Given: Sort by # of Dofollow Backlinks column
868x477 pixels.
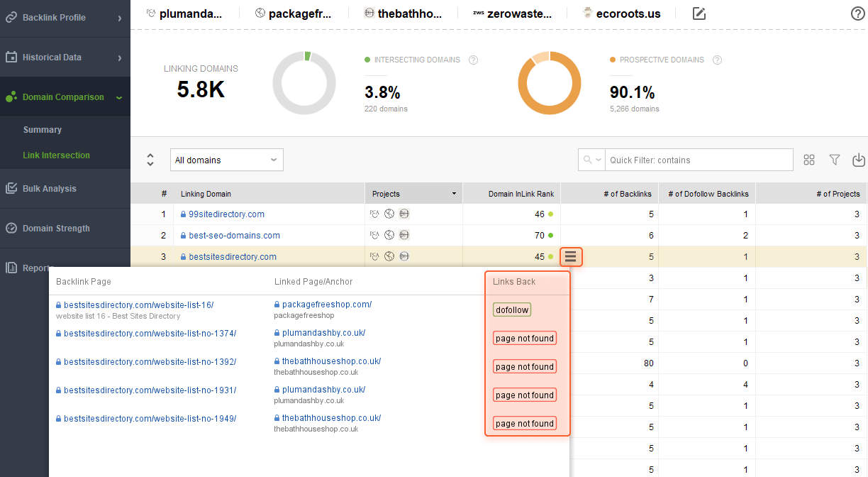Looking at the screenshot, I should [708, 194].
